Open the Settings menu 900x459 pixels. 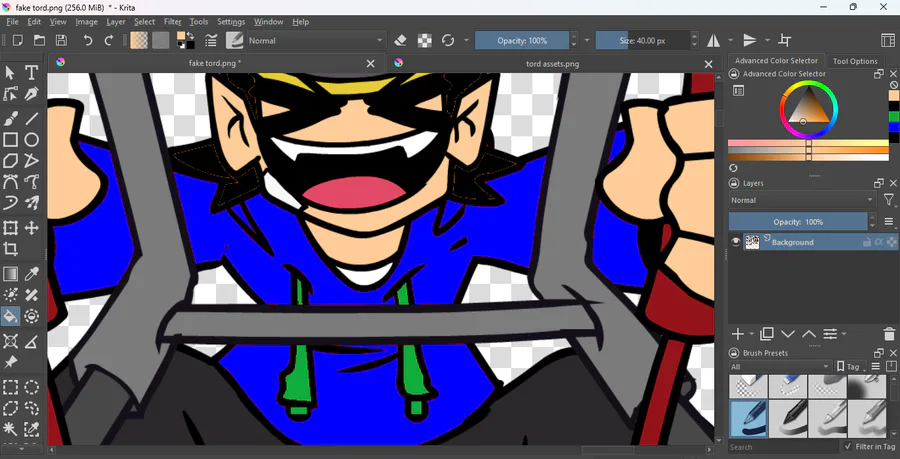point(231,22)
